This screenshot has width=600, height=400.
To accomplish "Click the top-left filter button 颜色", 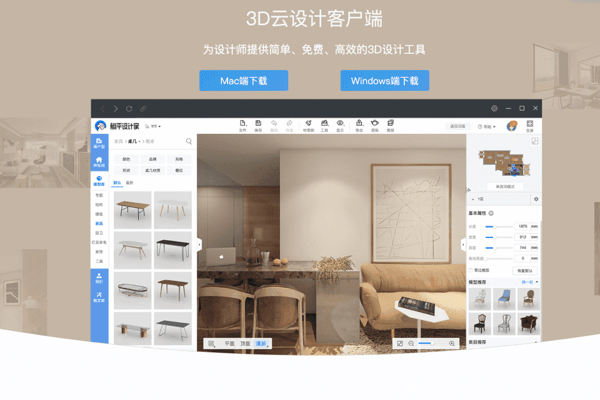I will pos(126,159).
